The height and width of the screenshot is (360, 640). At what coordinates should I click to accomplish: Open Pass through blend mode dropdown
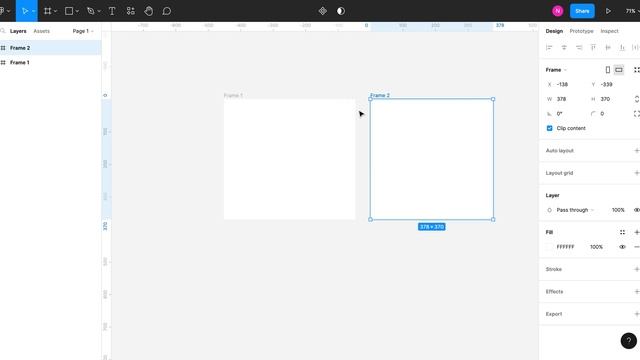click(x=575, y=210)
